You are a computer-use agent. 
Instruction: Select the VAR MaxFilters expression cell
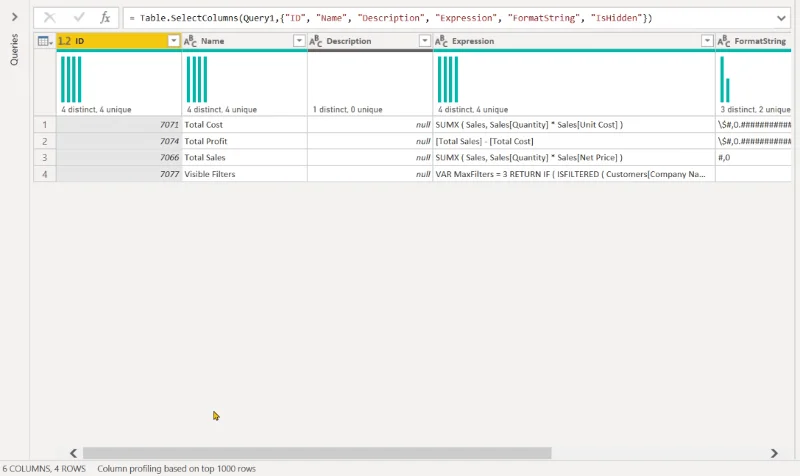point(574,174)
